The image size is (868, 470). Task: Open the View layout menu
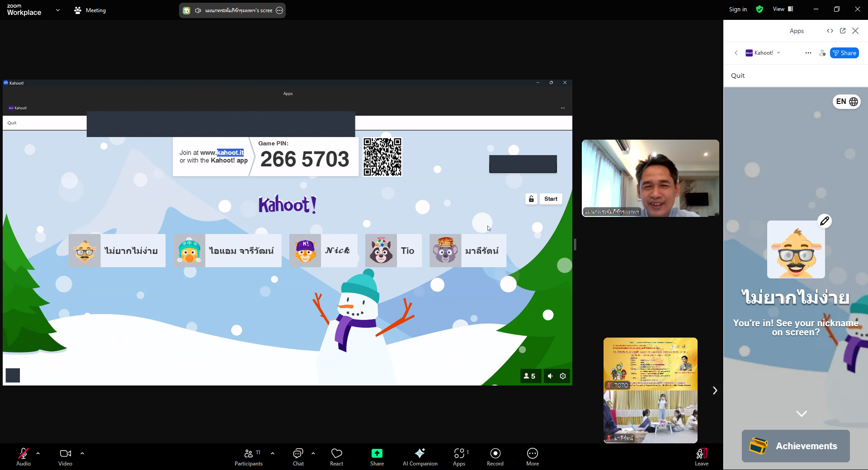(x=783, y=9)
